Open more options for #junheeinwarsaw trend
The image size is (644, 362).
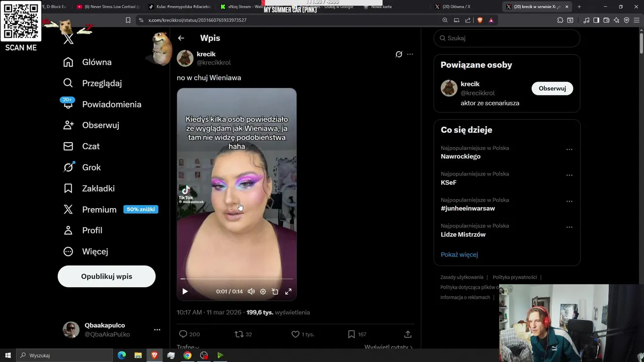570,201
